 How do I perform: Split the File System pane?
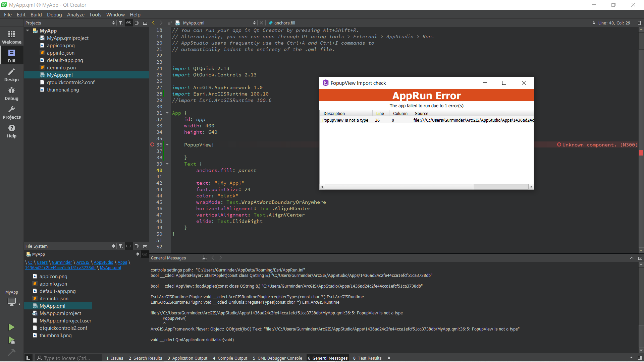click(137, 246)
